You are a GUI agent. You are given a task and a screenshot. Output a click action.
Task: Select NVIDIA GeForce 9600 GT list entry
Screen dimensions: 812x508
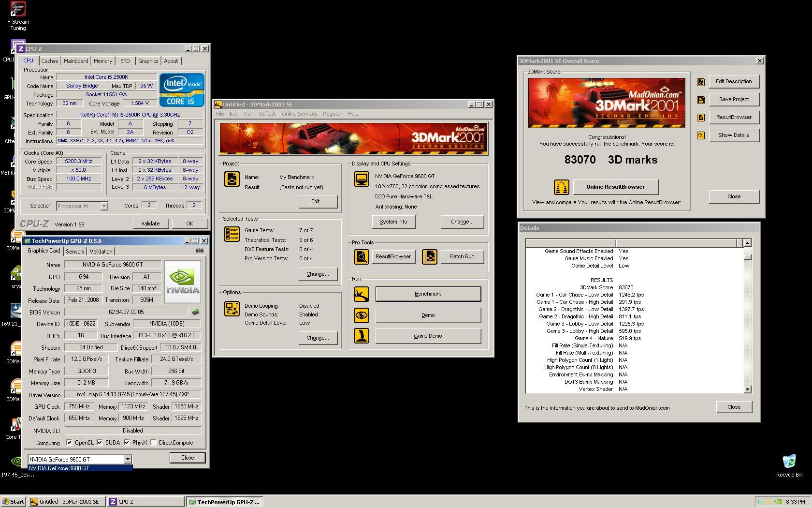tap(80, 468)
